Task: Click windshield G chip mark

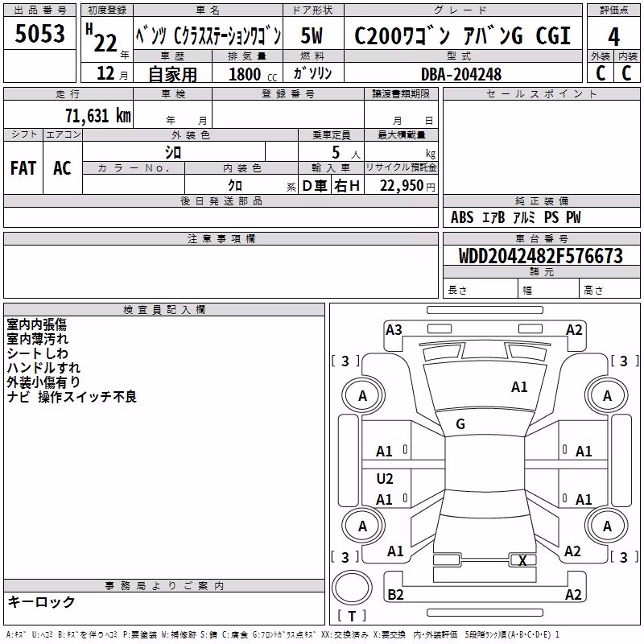Action: [x=460, y=424]
